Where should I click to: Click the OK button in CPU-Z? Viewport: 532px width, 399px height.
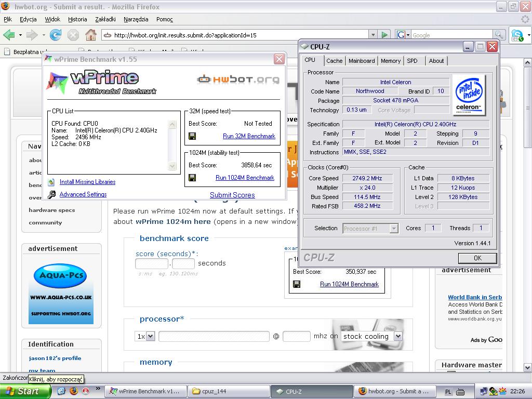coord(477,258)
